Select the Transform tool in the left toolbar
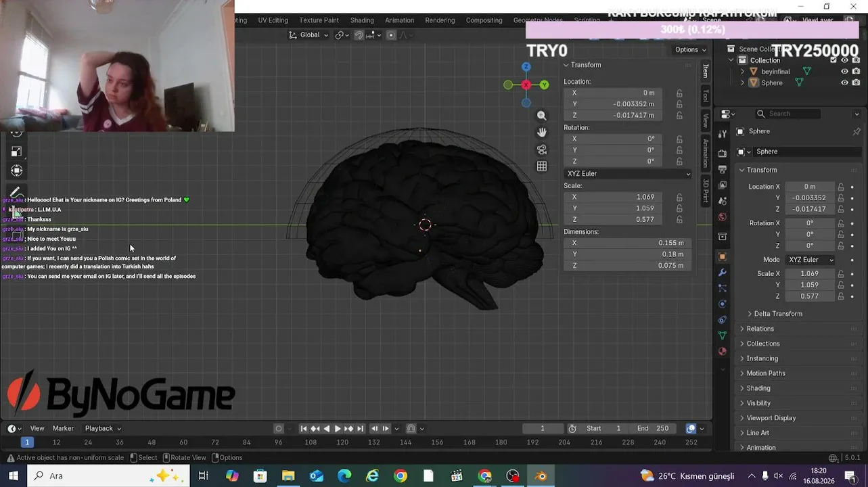 17,170
